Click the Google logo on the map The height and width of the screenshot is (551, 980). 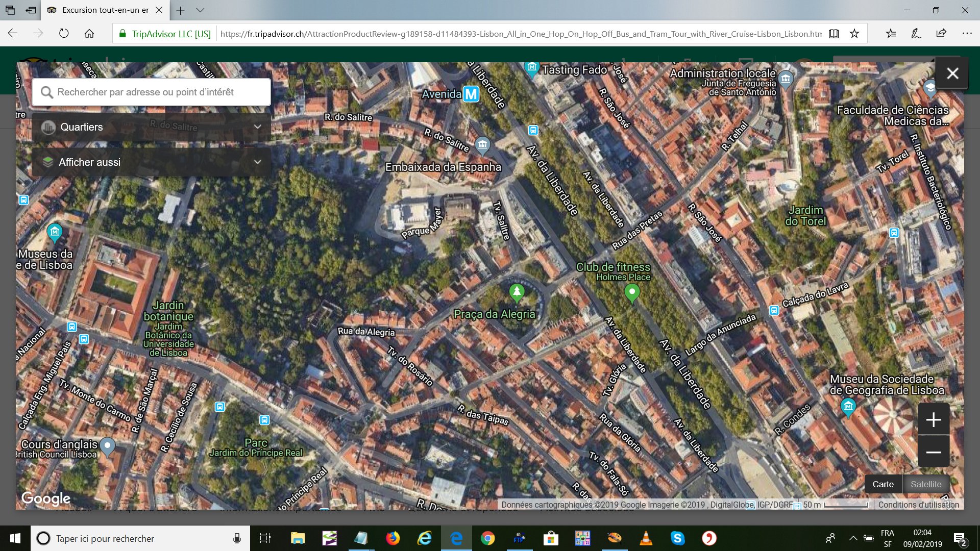click(46, 498)
